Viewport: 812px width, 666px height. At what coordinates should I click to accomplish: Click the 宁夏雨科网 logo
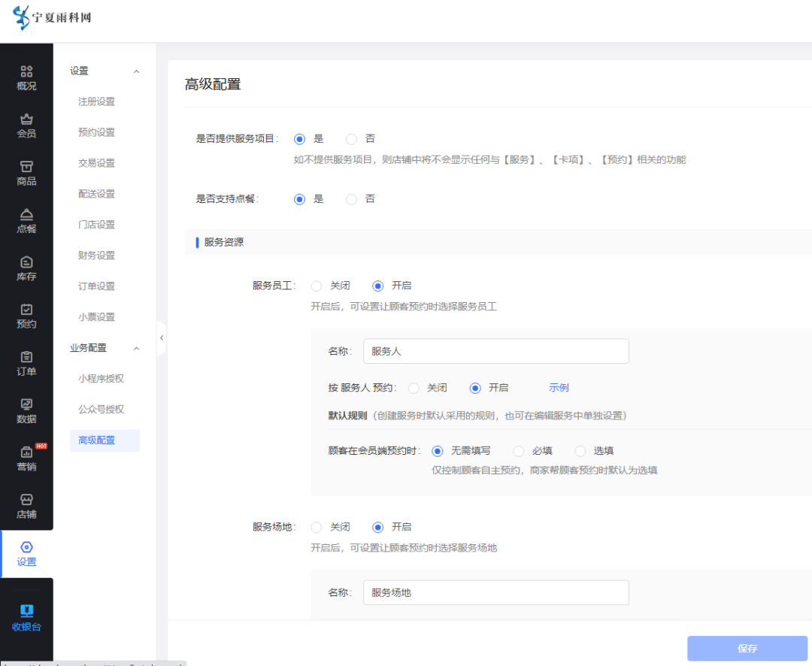point(52,17)
